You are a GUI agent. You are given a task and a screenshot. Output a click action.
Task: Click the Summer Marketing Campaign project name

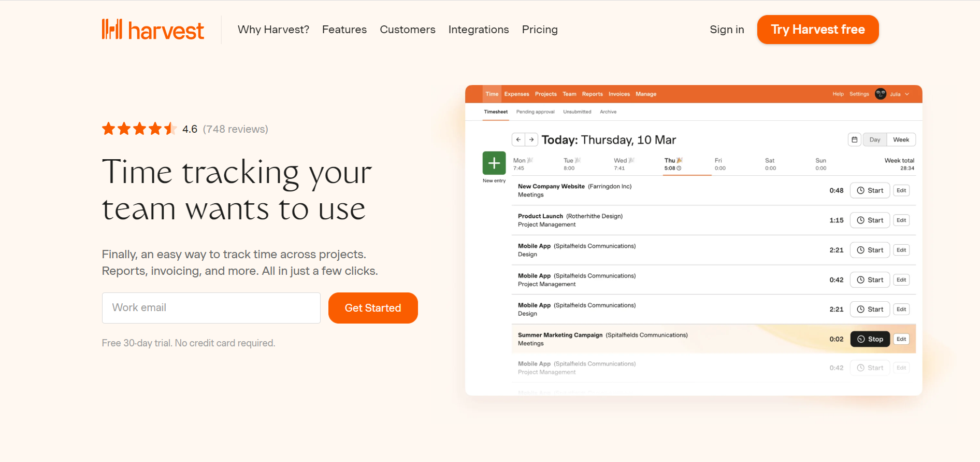560,335
